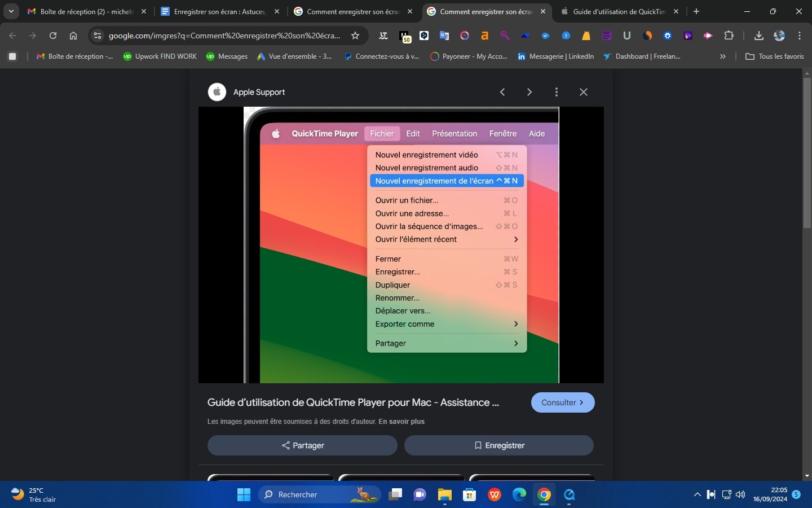812x508 pixels.
Task: Click the page vertical scrollbar
Action: (x=807, y=152)
